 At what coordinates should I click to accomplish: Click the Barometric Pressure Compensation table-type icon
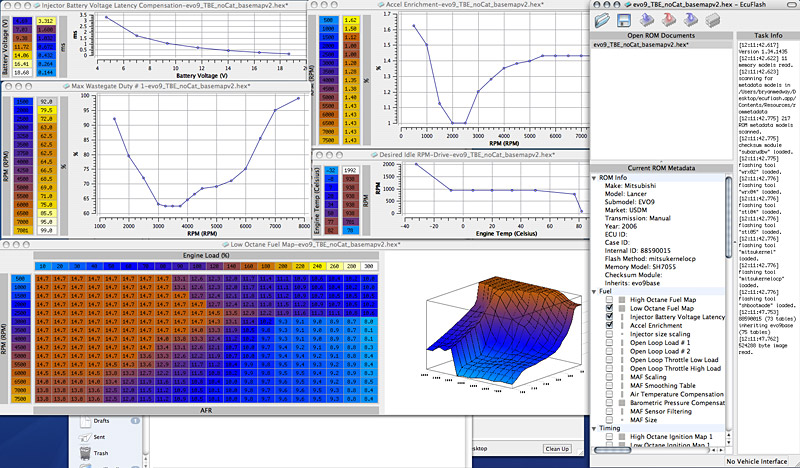(622, 403)
